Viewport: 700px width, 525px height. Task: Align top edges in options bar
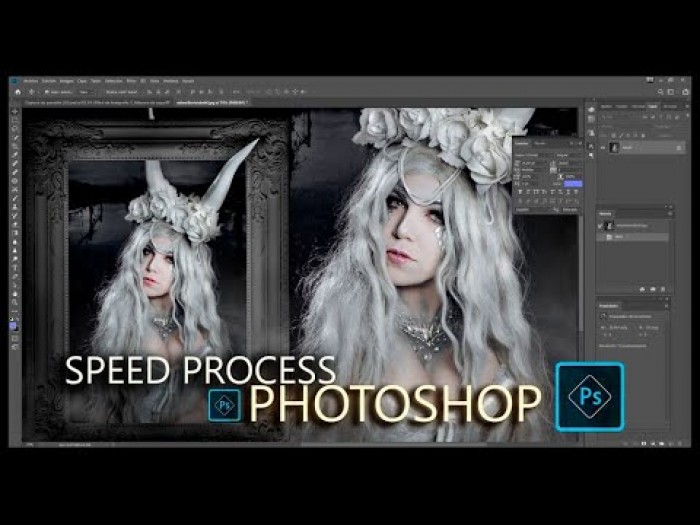point(192,92)
